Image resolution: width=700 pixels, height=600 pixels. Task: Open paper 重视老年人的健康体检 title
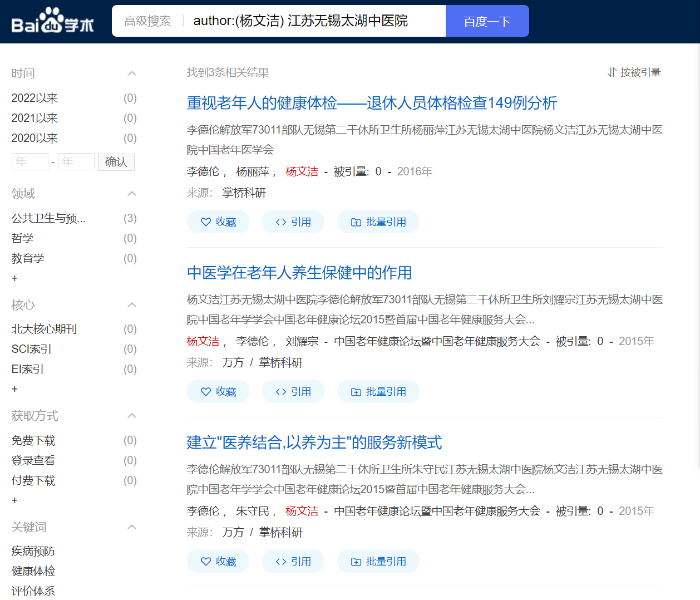[372, 103]
